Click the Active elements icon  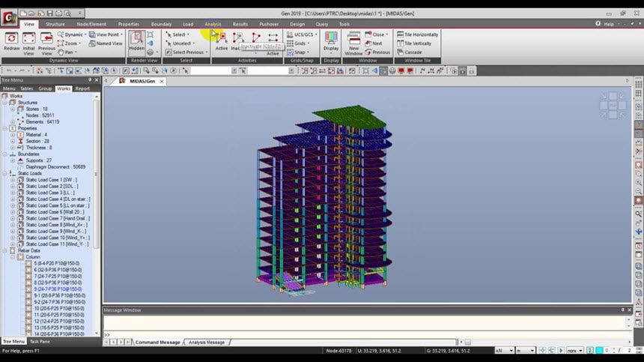pyautogui.click(x=222, y=40)
